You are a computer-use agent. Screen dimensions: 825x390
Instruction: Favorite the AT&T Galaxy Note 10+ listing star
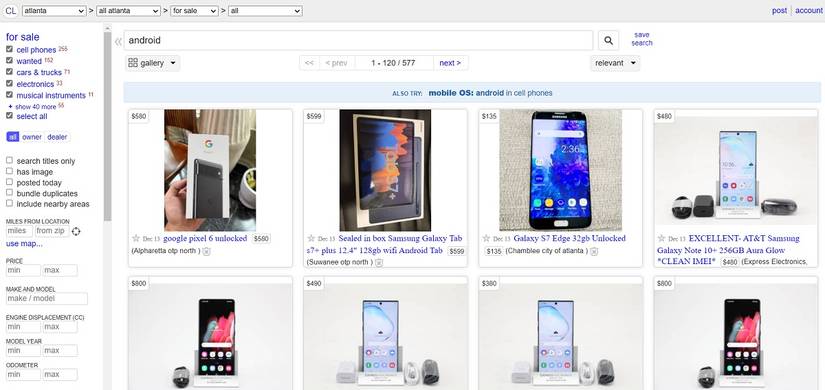click(661, 238)
